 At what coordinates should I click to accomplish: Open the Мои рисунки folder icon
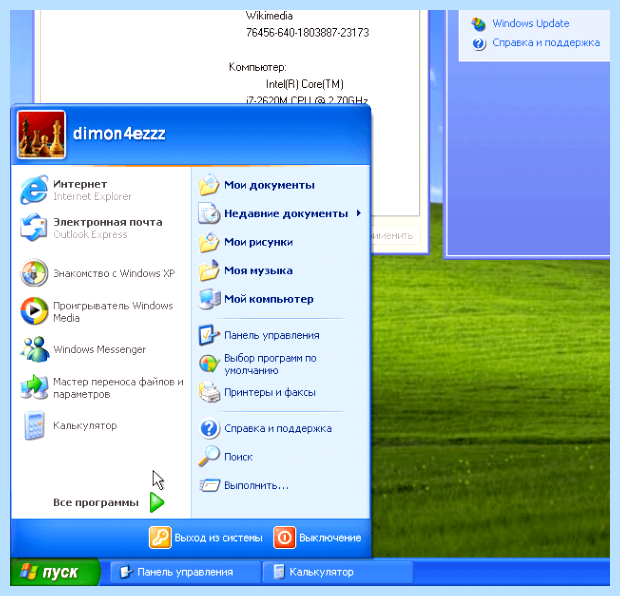point(209,242)
